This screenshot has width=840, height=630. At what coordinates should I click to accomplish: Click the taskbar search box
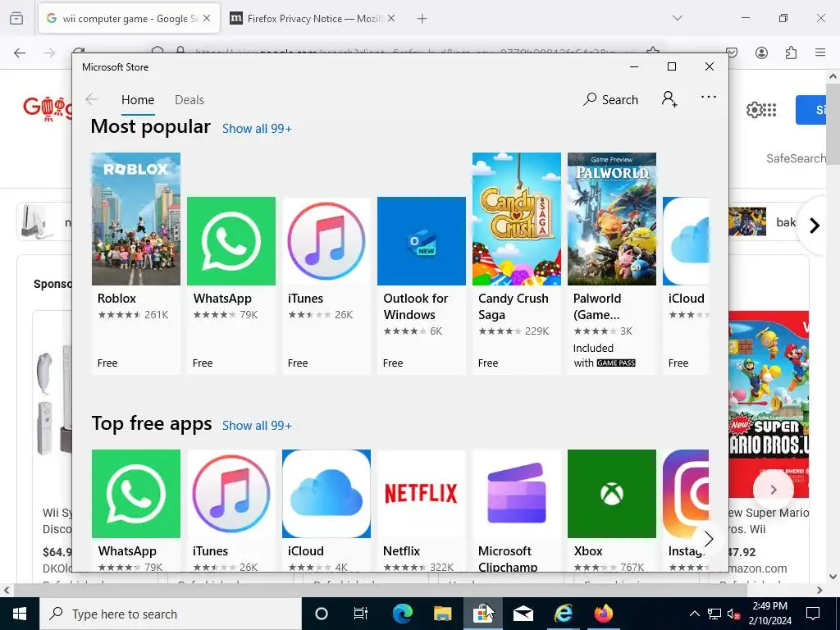click(171, 614)
